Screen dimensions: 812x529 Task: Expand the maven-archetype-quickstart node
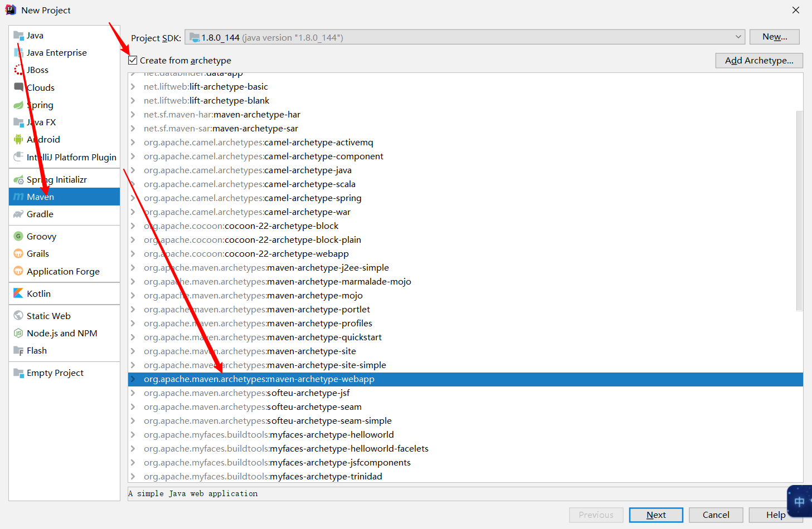[x=133, y=337]
